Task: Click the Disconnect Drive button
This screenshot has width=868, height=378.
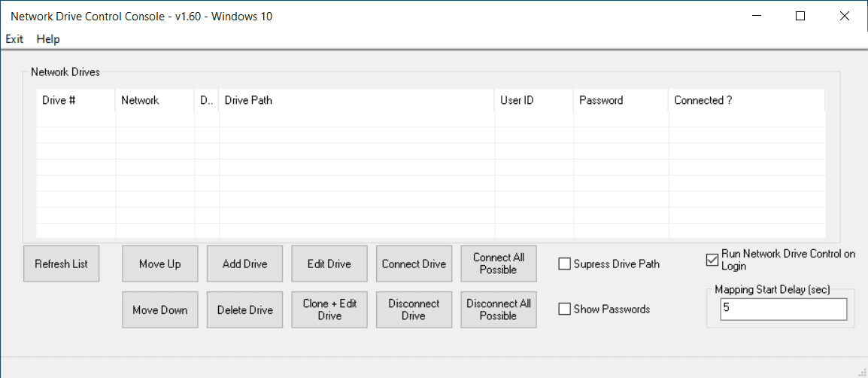Action: pos(414,309)
